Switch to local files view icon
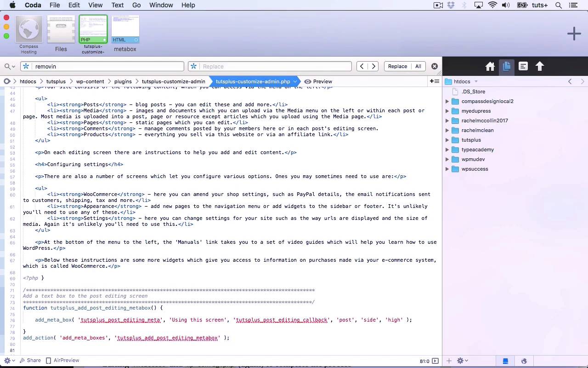 (x=505, y=361)
